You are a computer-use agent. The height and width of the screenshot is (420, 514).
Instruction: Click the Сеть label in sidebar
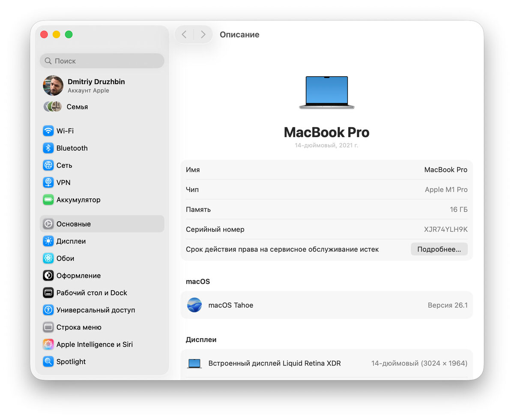point(64,165)
